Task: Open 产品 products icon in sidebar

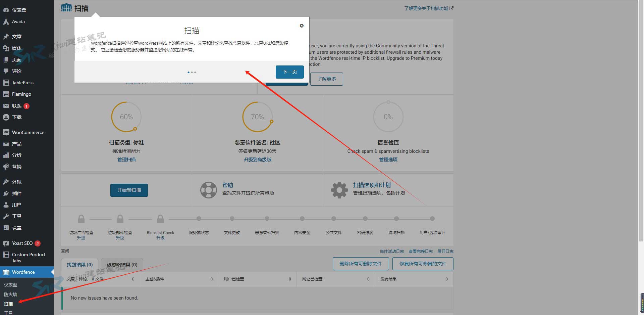Action: (x=6, y=144)
